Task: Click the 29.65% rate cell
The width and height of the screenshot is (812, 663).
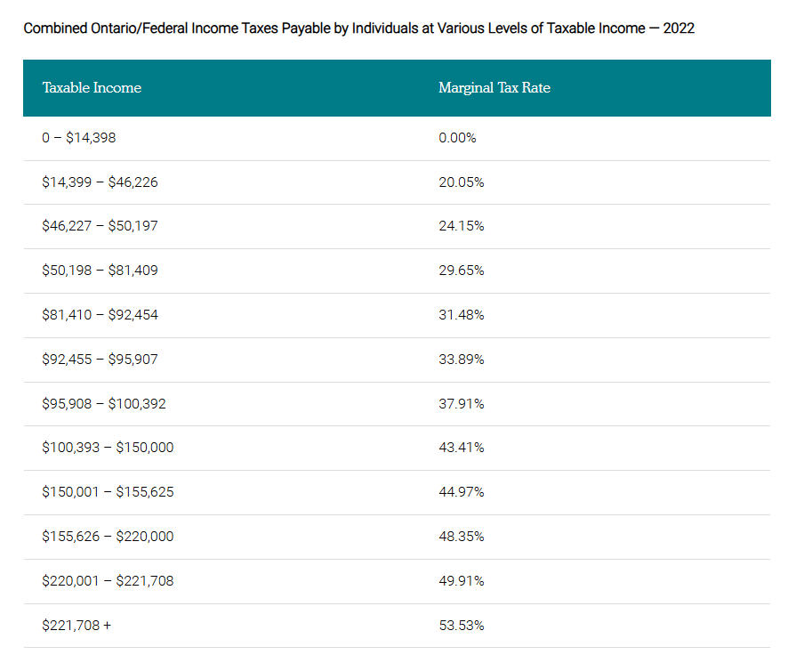Action: click(x=462, y=271)
